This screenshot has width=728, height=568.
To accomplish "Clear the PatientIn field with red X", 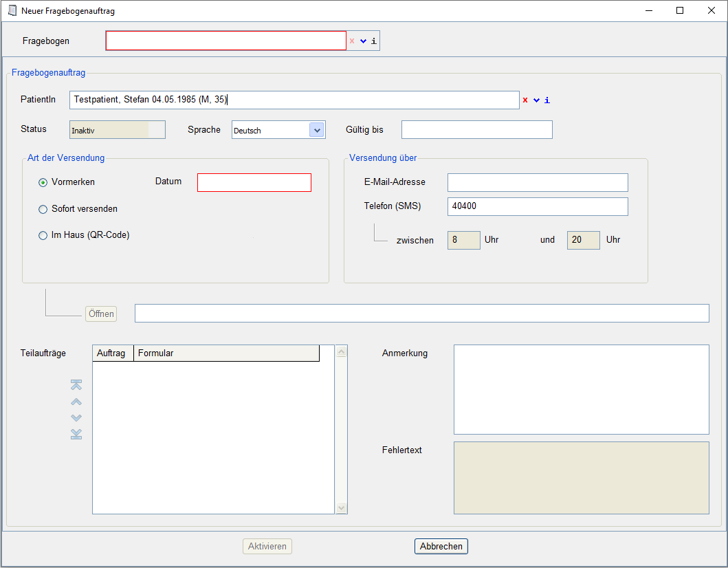I will point(525,100).
